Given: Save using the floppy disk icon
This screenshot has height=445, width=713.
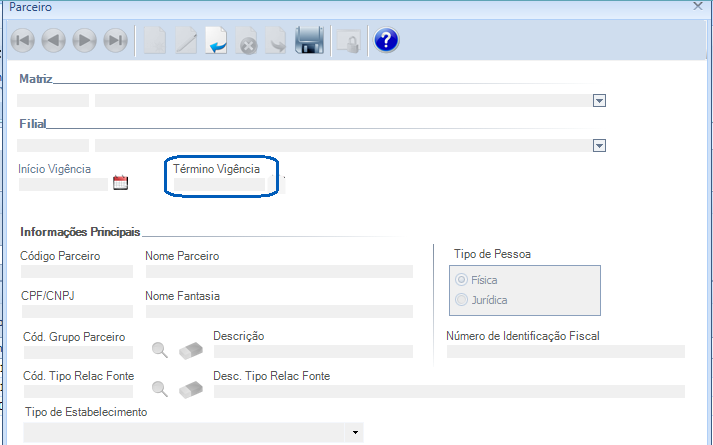Looking at the screenshot, I should [x=310, y=40].
